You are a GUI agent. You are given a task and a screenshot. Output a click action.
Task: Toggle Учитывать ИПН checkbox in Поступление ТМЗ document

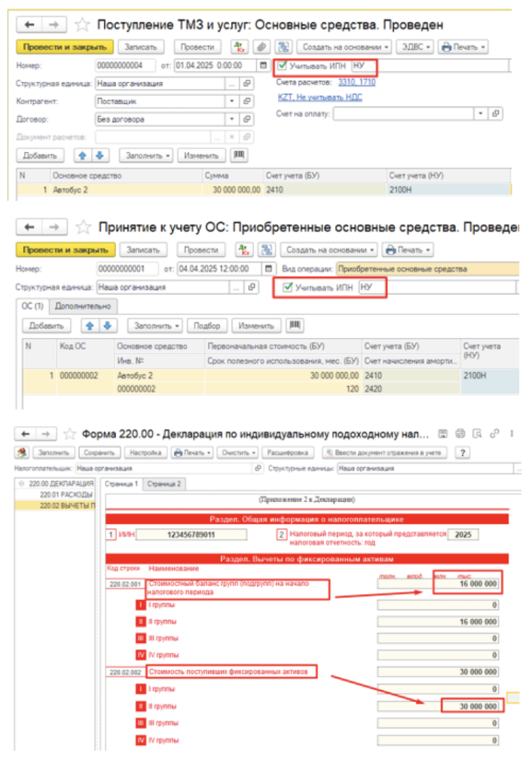pos(283,66)
